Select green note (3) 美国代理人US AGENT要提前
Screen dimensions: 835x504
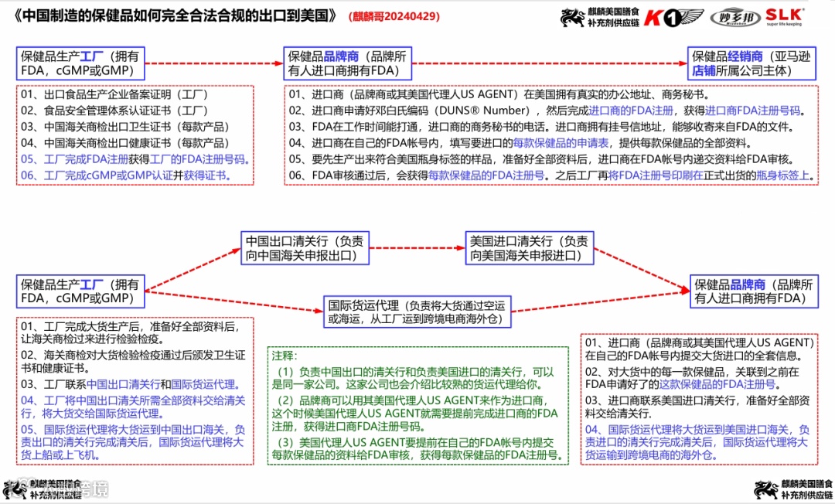tap(418, 448)
